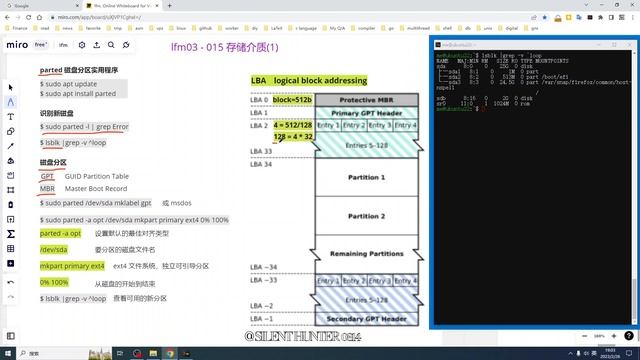
Task: Open the digital bookmark folder
Action: [508, 28]
